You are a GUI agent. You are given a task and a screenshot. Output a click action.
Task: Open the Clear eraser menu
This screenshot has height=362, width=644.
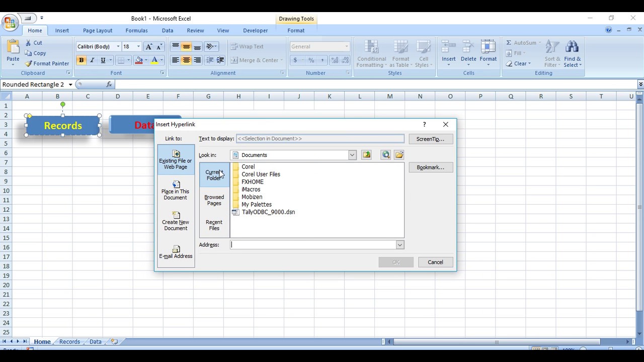[x=518, y=64]
